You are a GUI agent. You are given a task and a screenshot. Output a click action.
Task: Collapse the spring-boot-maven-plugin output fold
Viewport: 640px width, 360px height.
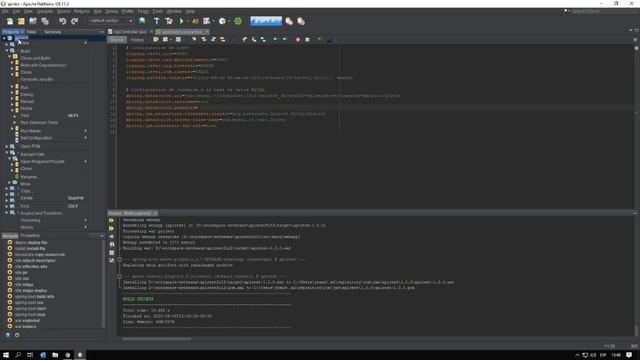point(119,260)
